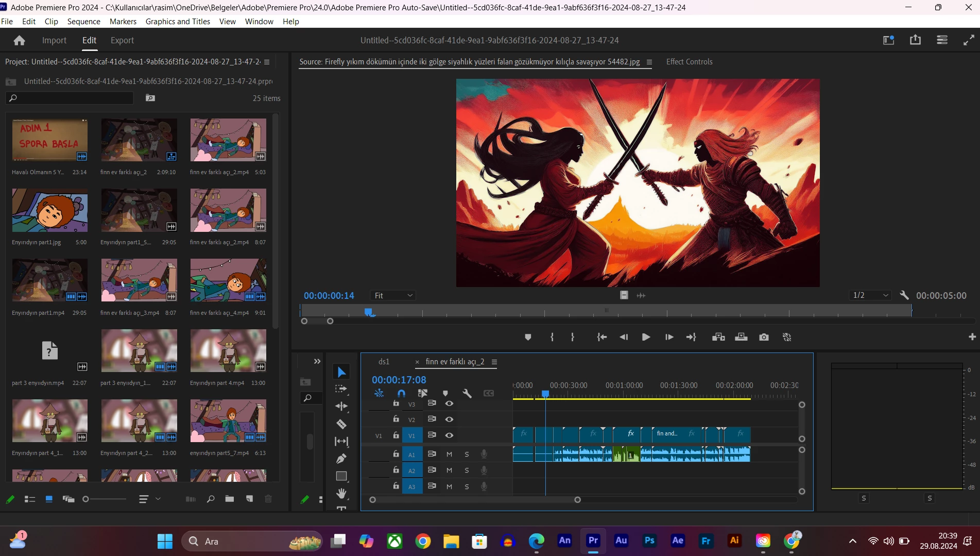This screenshot has width=980, height=556.
Task: Toggle V2 track output eye
Action: 449,419
